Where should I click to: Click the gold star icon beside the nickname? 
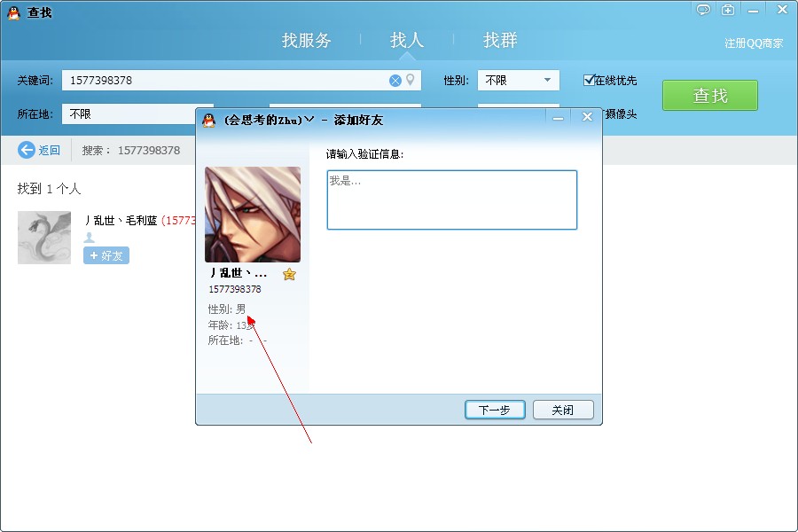click(289, 275)
